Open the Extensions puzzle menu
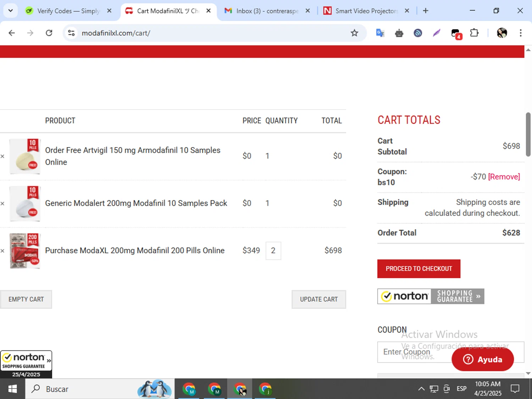The height and width of the screenshot is (399, 532). tap(474, 33)
